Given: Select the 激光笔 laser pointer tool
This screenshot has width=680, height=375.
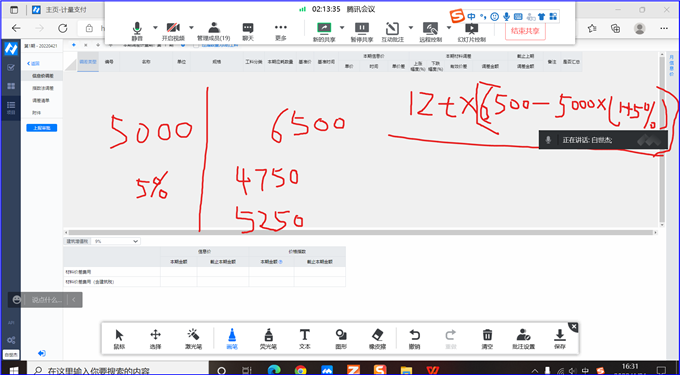Looking at the screenshot, I should point(193,339).
